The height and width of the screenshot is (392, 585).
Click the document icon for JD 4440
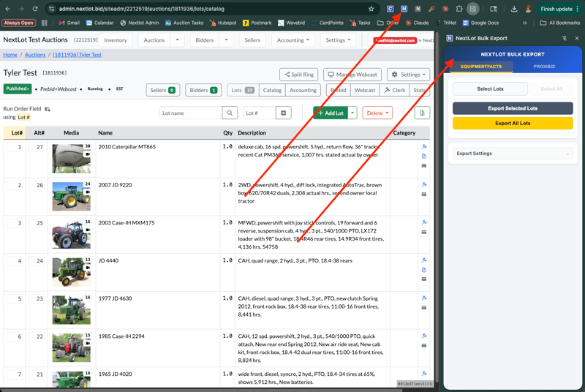tap(424, 270)
